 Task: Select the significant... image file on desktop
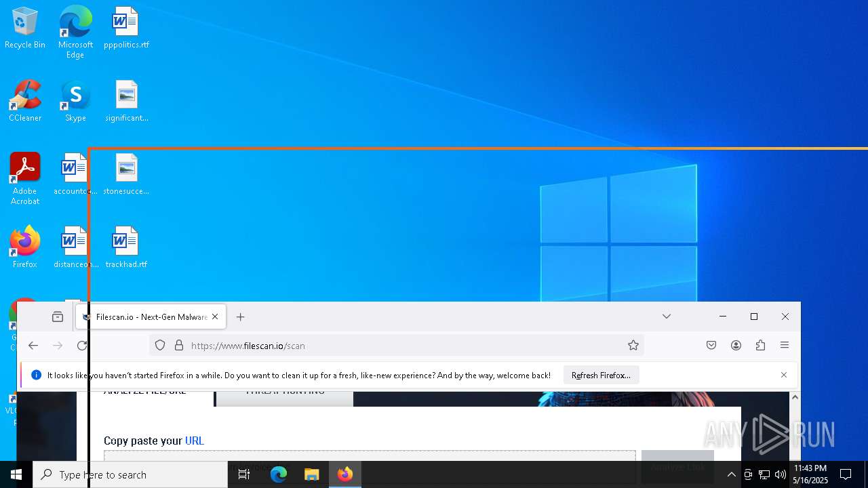tap(126, 102)
